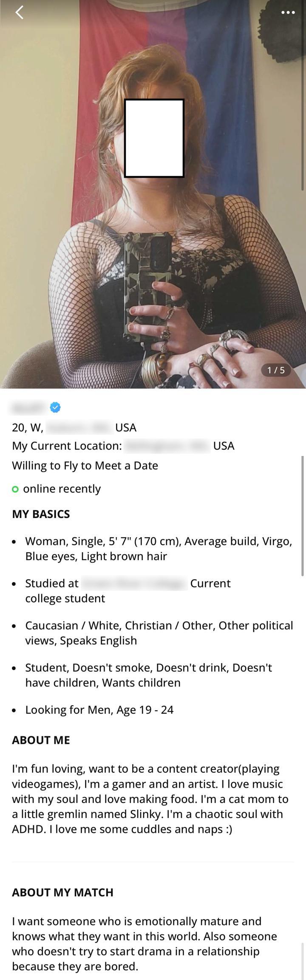The image size is (306, 980).
Task: Tap 'Willing to Fly to Meet a Date'
Action: (85, 465)
